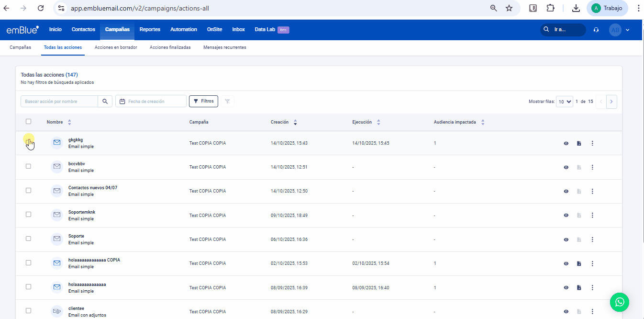Click the clear filters funnel icon
The image size is (644, 319).
pos(227,101)
